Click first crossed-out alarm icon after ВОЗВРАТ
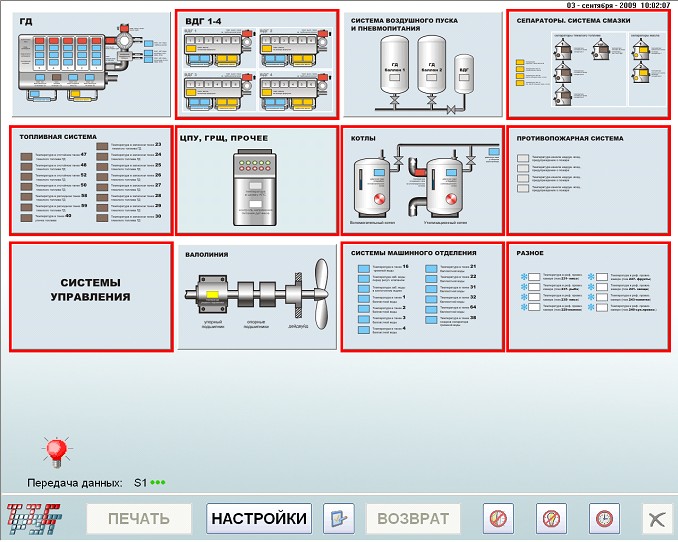This screenshot has width=678, height=542. click(x=498, y=518)
